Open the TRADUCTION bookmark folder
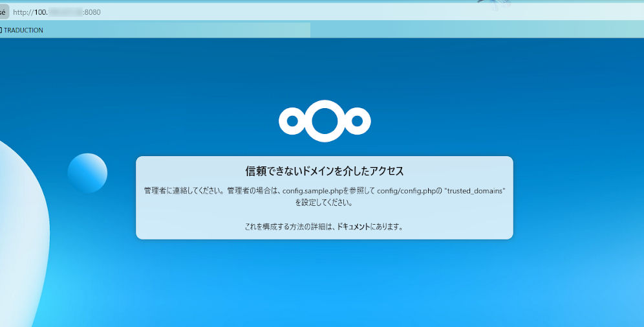The width and height of the screenshot is (644, 327). pyautogui.click(x=23, y=30)
